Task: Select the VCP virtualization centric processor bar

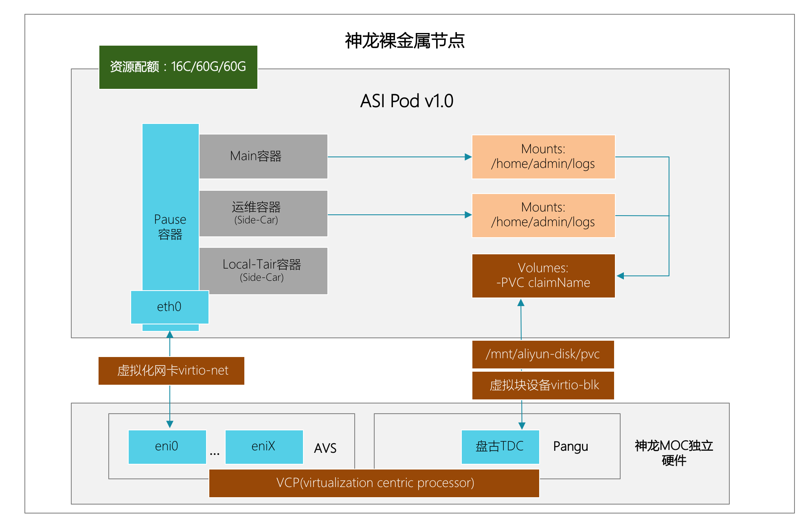Action: (x=374, y=483)
